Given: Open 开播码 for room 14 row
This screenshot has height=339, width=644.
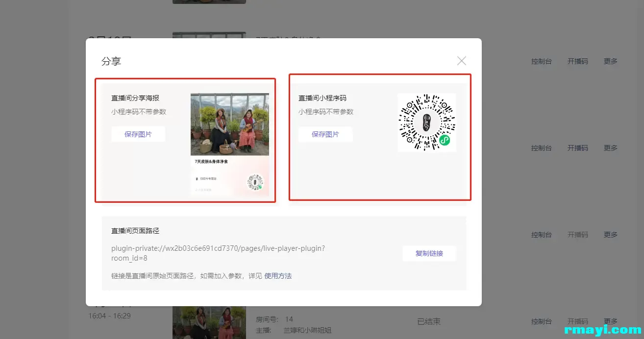Looking at the screenshot, I should point(578,321).
